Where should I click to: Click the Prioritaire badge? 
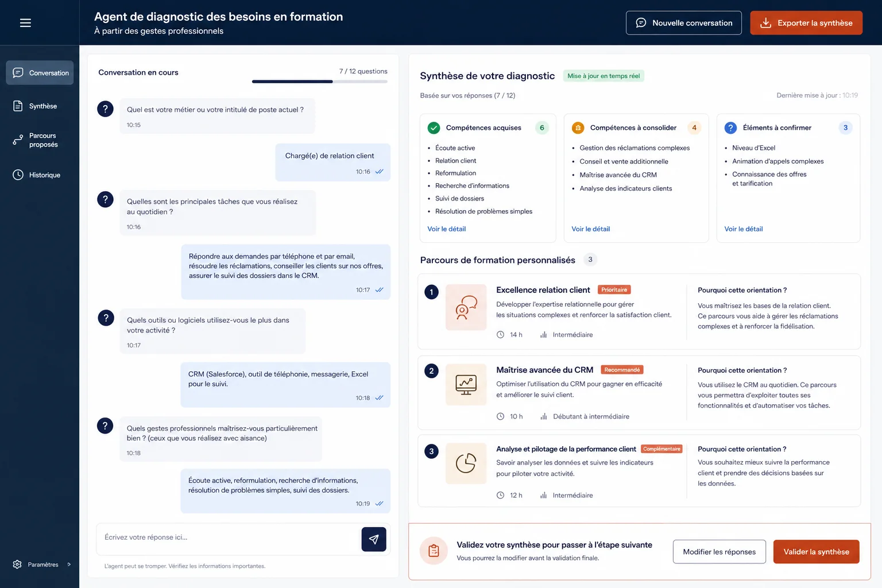(x=614, y=290)
